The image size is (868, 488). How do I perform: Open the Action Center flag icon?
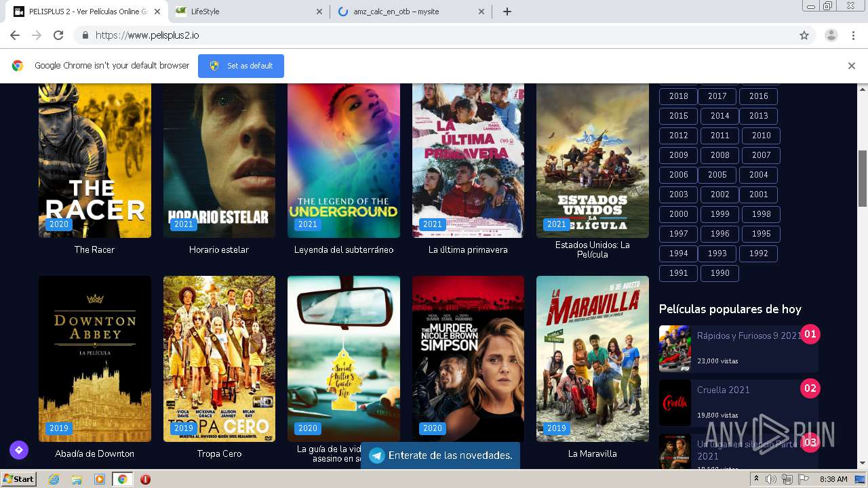point(803,479)
